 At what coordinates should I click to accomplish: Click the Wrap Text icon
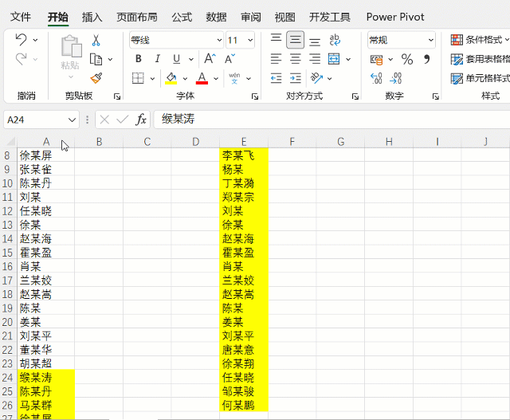pyautogui.click(x=334, y=40)
